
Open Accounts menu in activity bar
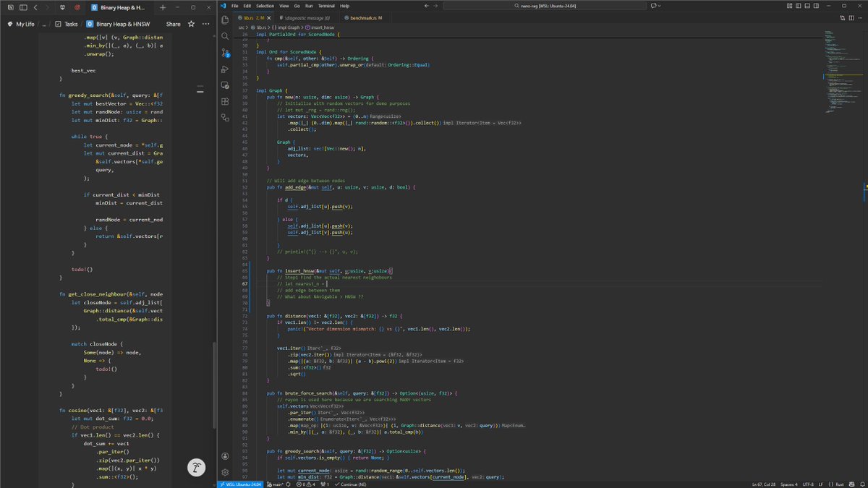pyautogui.click(x=226, y=455)
